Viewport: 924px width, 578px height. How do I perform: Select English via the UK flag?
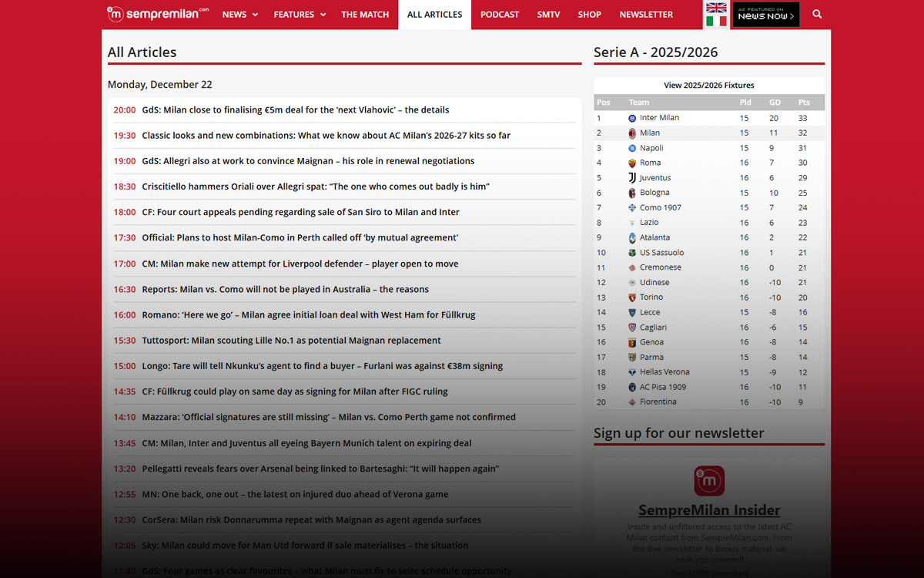[x=716, y=8]
